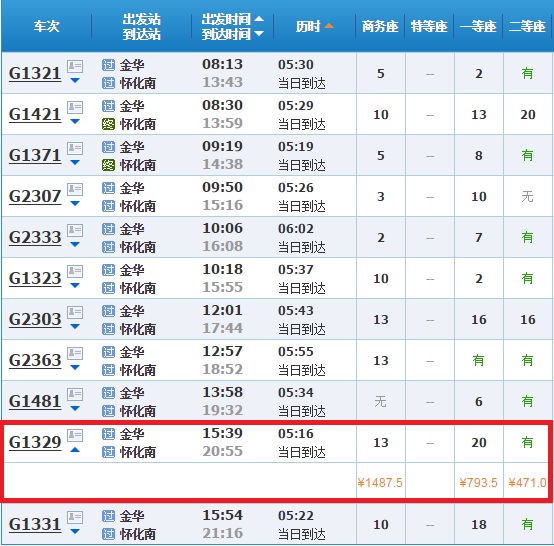
Task: Click 过 icon beside 怀化南 in G1329 row
Action: tap(108, 452)
